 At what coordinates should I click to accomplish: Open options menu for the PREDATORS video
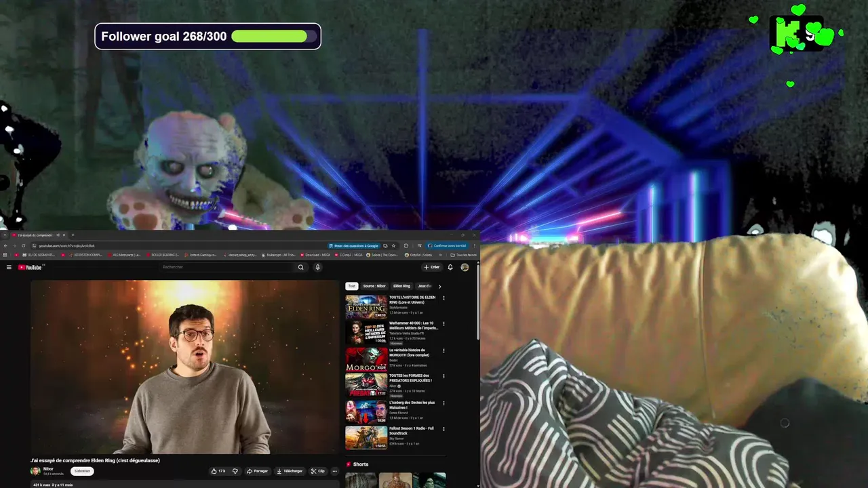pyautogui.click(x=444, y=376)
